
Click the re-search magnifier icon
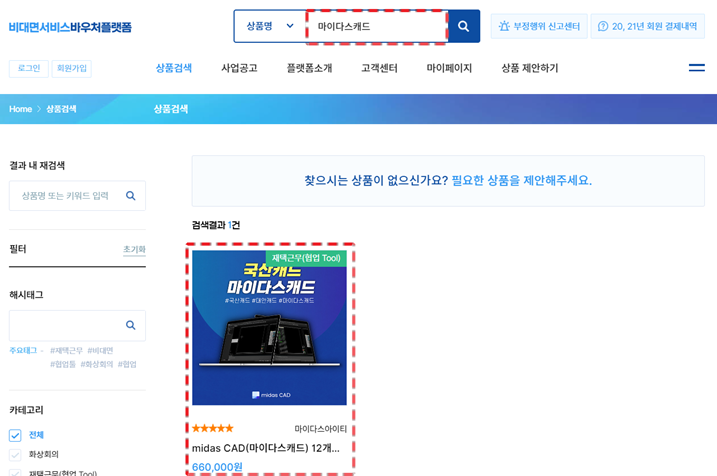131,196
